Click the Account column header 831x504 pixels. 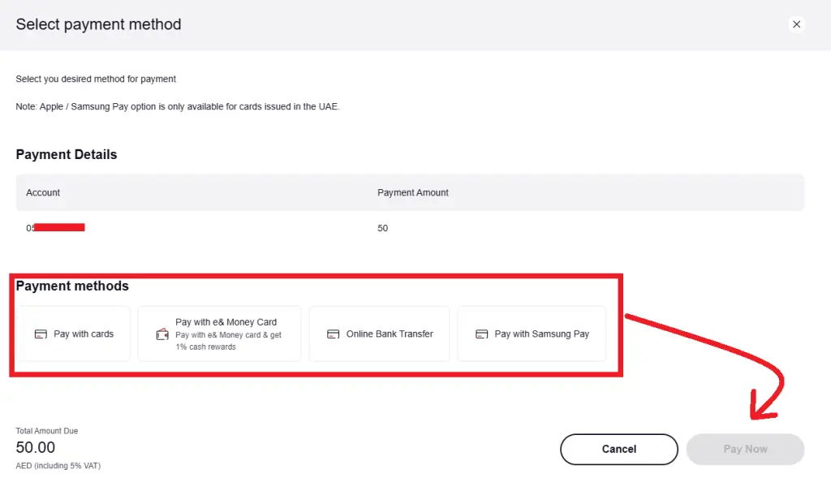click(x=42, y=192)
